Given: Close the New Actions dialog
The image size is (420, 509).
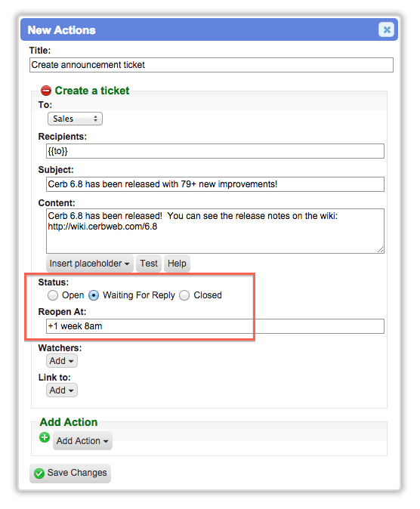Looking at the screenshot, I should tap(386, 29).
